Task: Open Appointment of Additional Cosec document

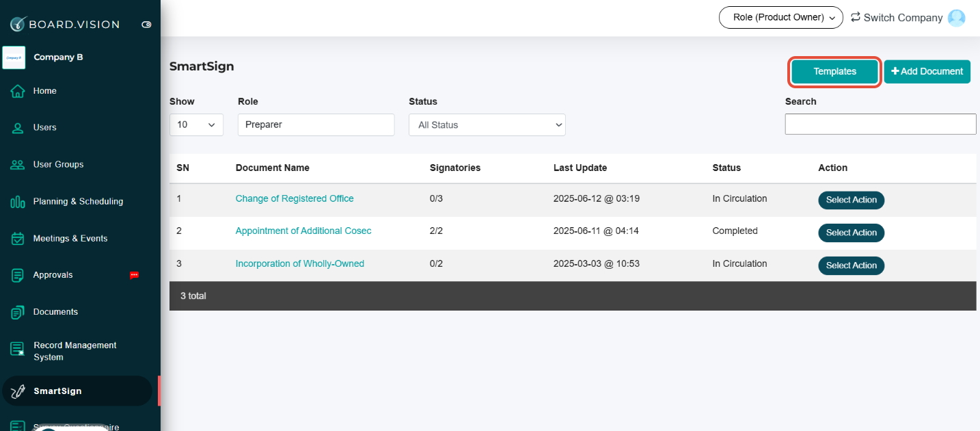Action: point(303,231)
